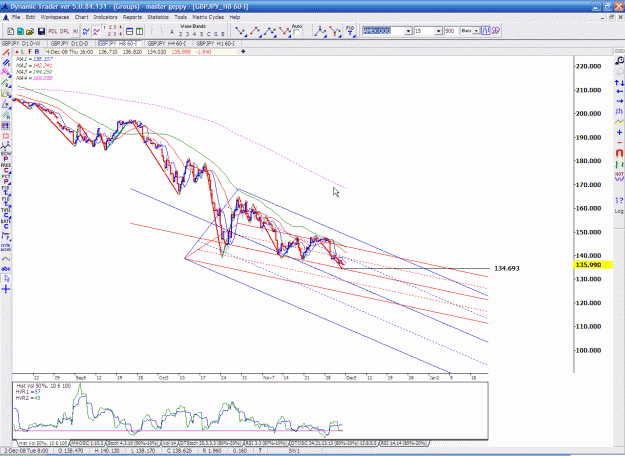The width and height of the screenshot is (625, 456).
Task: Click the vertical split window icon
Action: (139, 31)
